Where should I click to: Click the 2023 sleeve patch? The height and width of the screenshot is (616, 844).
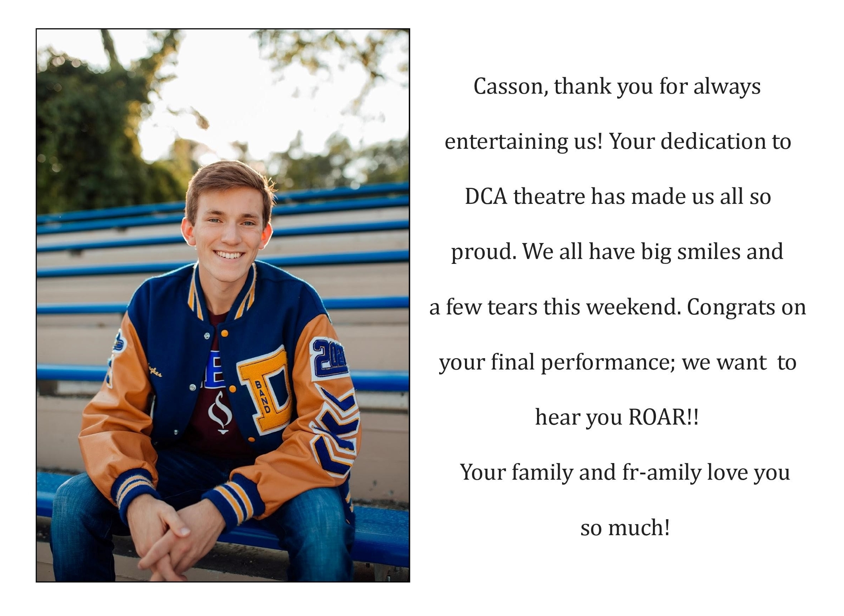click(x=329, y=357)
